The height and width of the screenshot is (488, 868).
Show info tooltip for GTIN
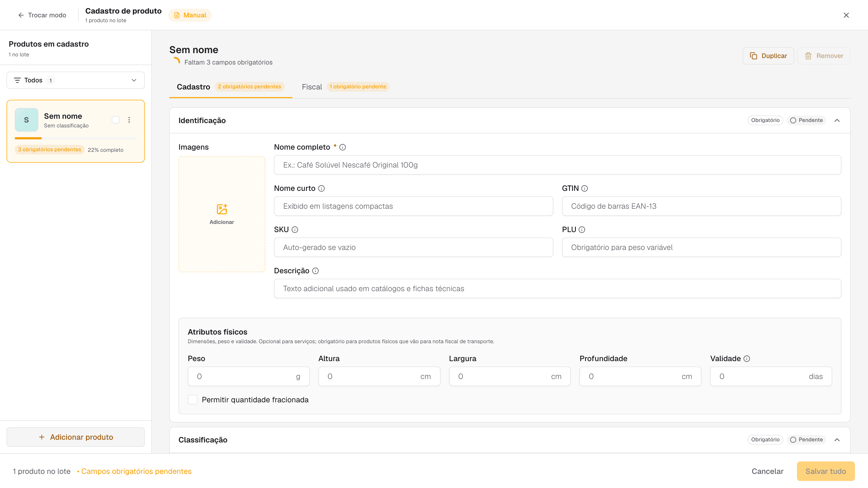click(x=585, y=189)
